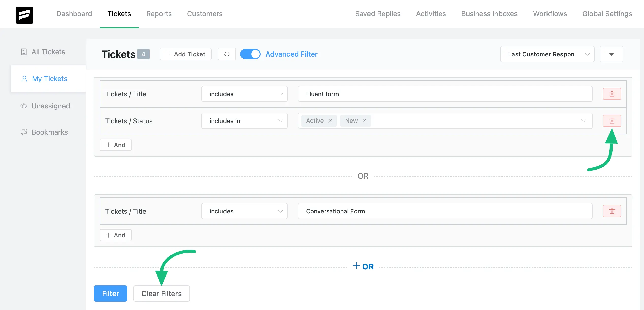This screenshot has height=310, width=644.
Task: Add an And condition to first group
Action: pos(116,145)
